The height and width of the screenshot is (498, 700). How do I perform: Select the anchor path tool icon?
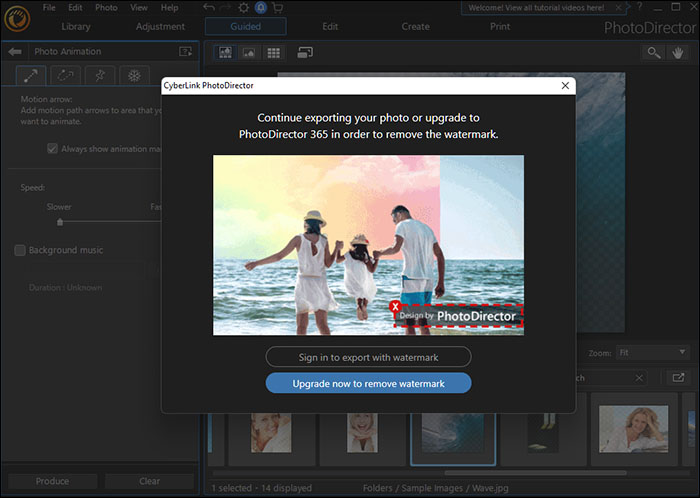65,76
